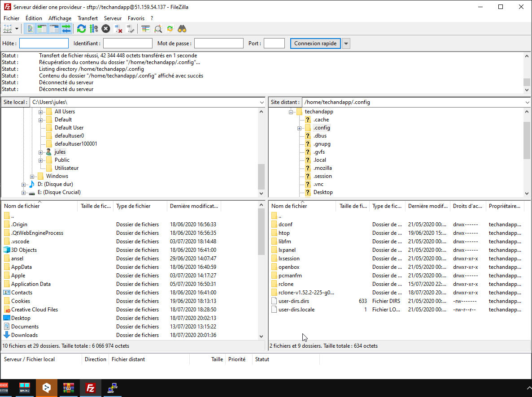Sort remote files by Propriétaire header
The height and width of the screenshot is (397, 532).
[x=505, y=206]
